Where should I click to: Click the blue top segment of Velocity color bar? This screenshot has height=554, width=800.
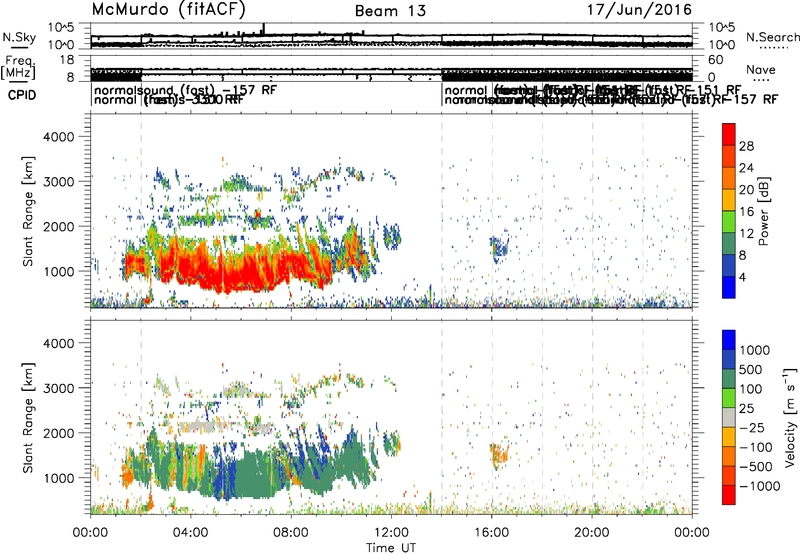pyautogui.click(x=729, y=340)
